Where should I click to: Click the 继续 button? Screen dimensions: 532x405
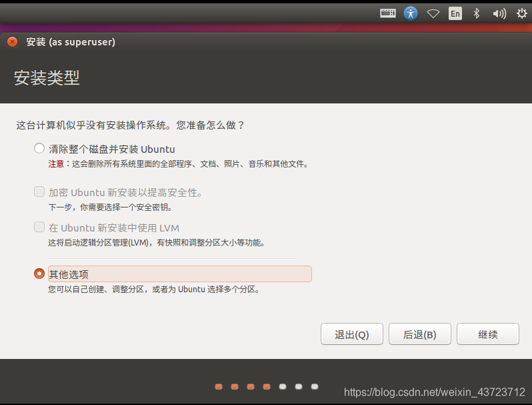click(488, 334)
